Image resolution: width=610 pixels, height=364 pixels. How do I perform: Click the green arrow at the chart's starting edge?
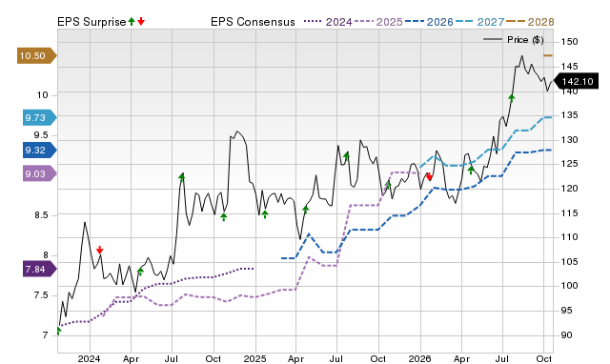pyautogui.click(x=59, y=332)
